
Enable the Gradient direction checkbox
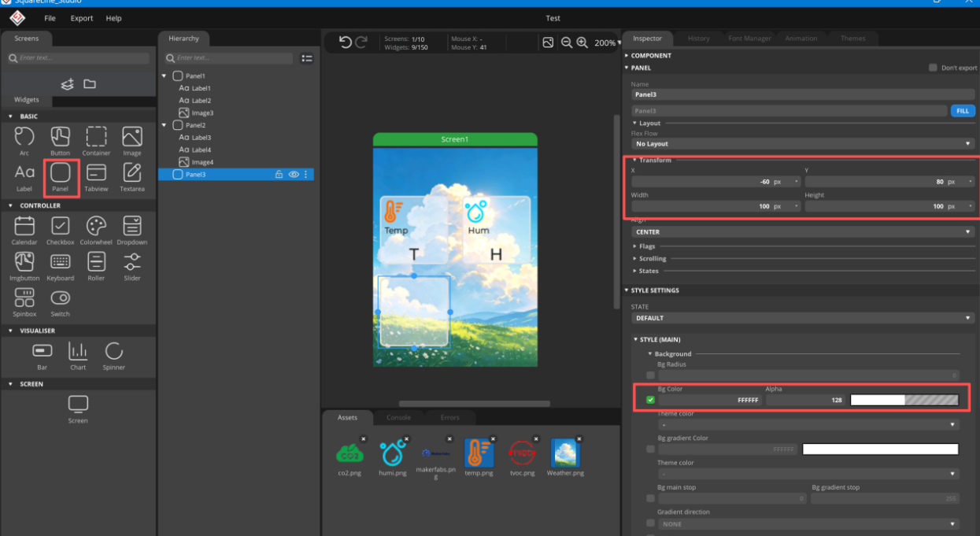point(650,523)
